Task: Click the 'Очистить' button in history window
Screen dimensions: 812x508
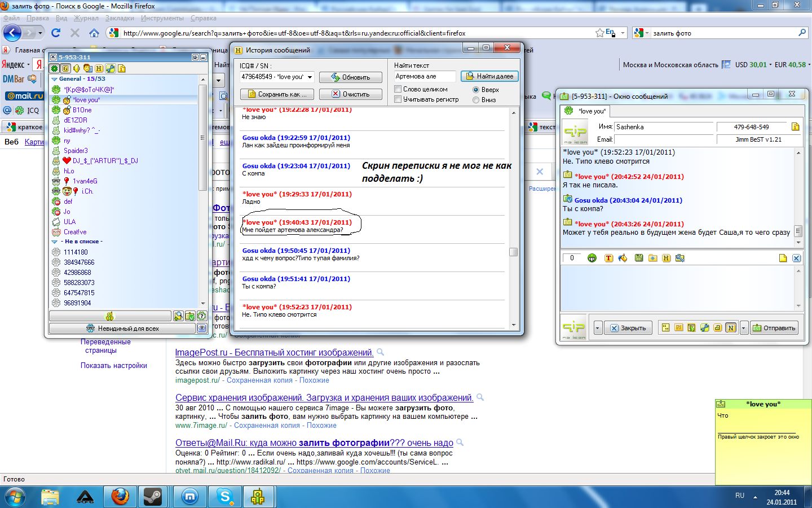Action: click(x=351, y=94)
